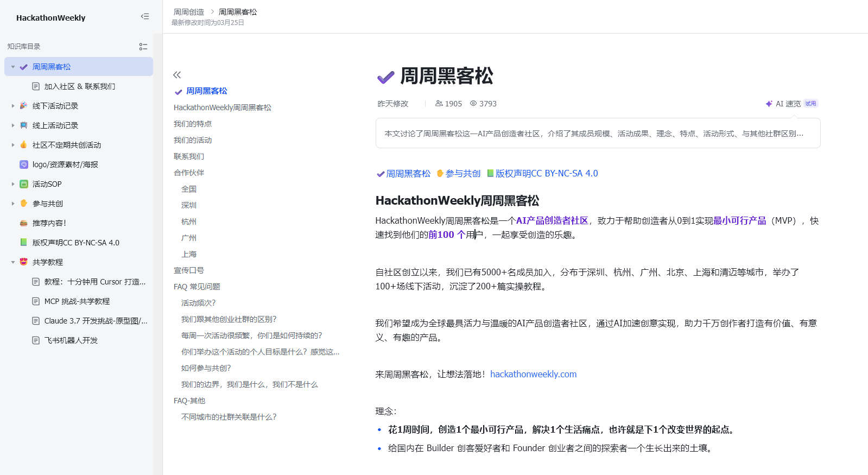Select 全国 in the outline

tap(189, 189)
